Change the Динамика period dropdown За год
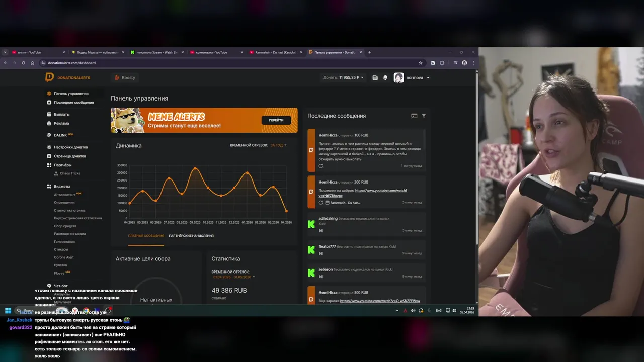 (x=278, y=145)
